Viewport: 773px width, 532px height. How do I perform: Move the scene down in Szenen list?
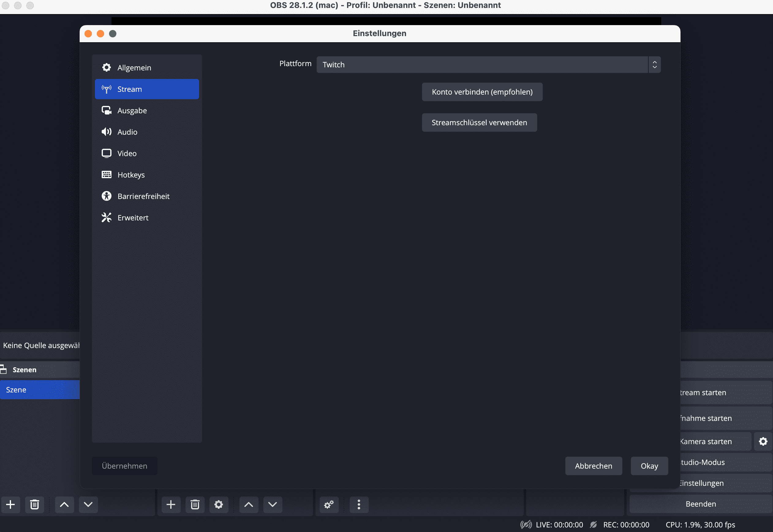tap(89, 505)
